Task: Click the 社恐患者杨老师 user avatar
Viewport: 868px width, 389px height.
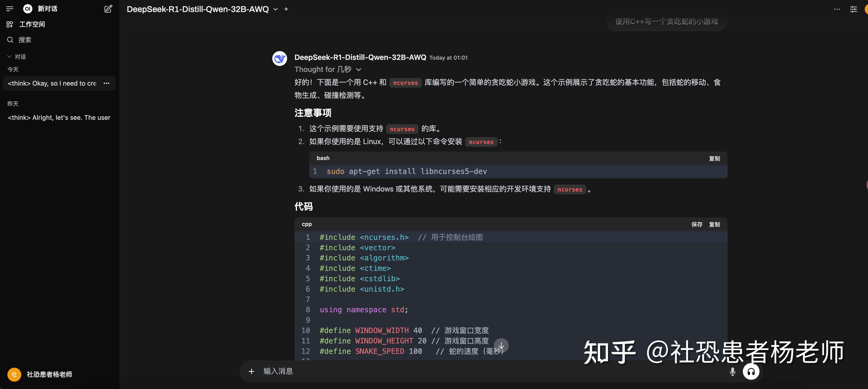Action: tap(14, 374)
